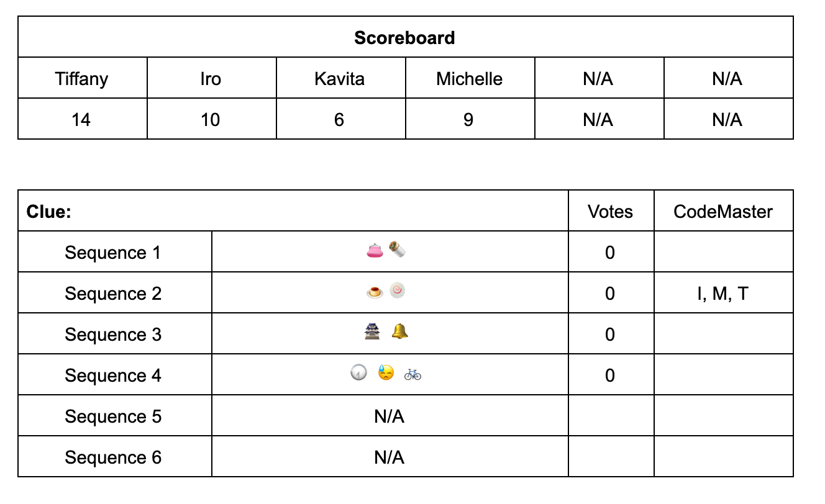This screenshot has height=504, width=825.
Task: Select the sweating sad face emoji
Action: (386, 373)
